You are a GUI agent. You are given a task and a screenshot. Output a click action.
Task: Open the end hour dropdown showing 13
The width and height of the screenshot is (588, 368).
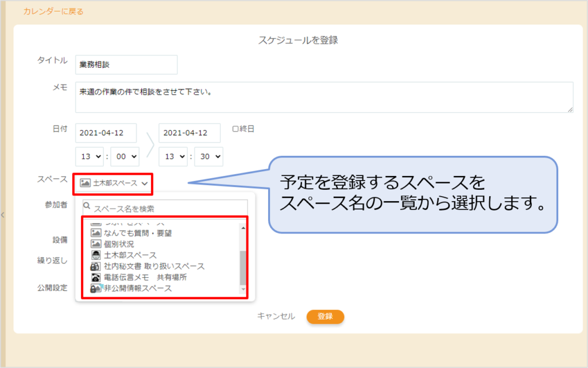coord(173,156)
